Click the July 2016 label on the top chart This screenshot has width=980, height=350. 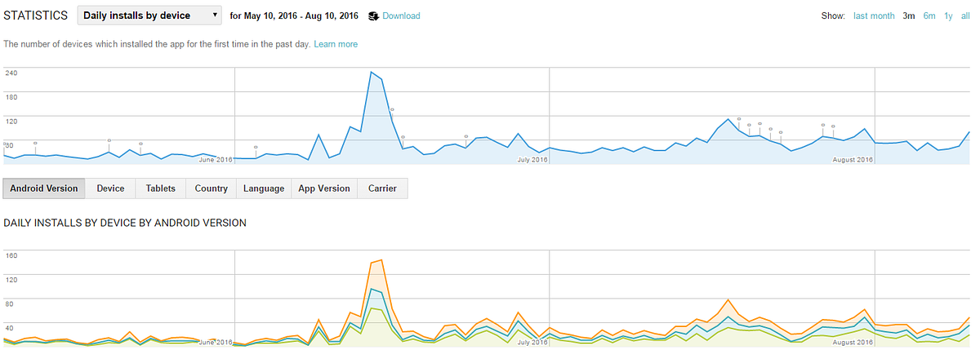(532, 160)
